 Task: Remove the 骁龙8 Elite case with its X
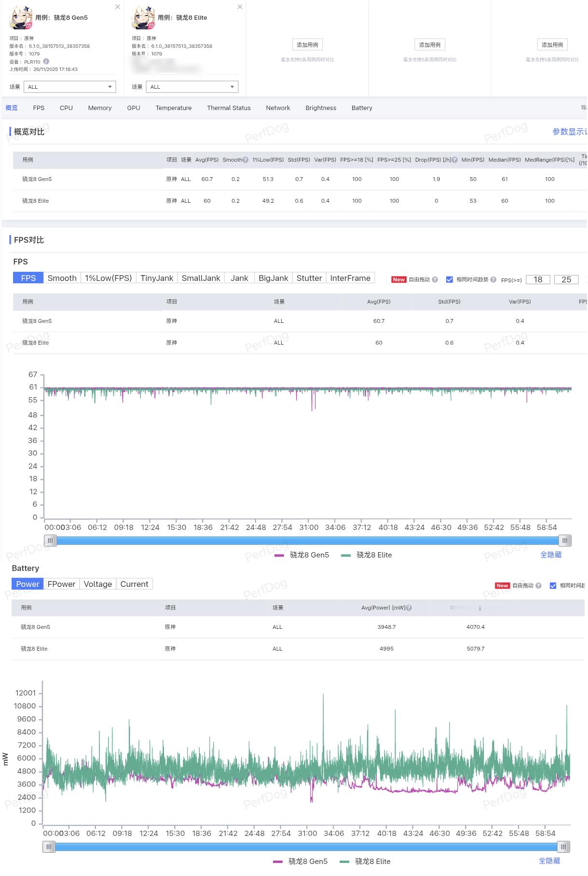click(240, 7)
